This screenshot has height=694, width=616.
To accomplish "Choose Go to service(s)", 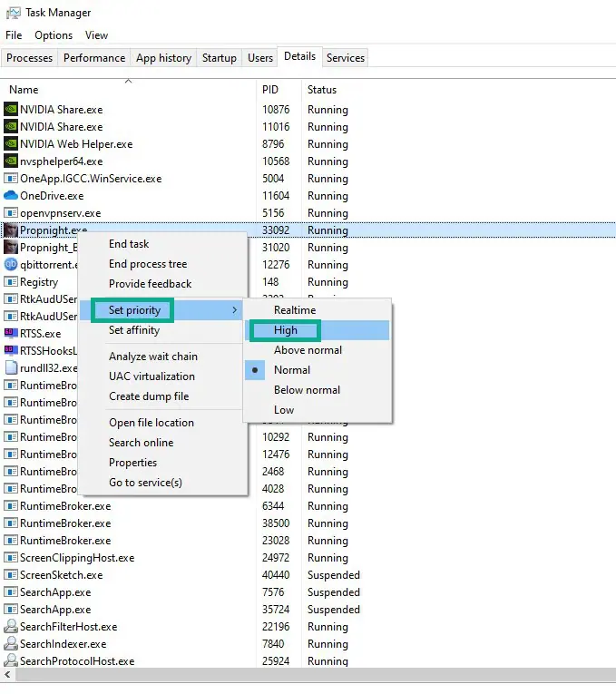I will click(162, 483).
